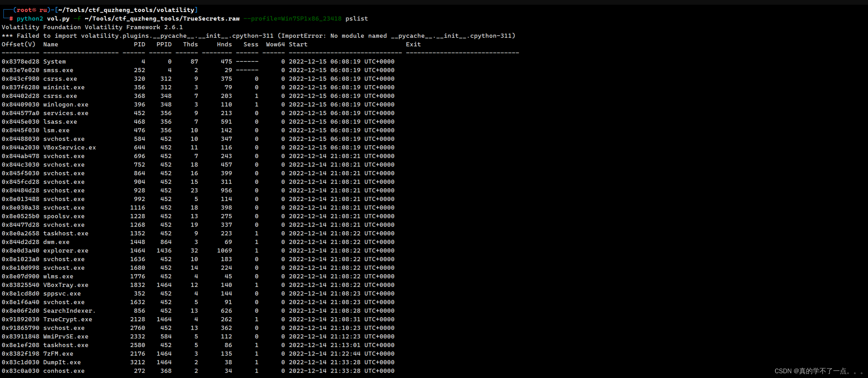Click the VBoxTray.exe process name

point(65,285)
